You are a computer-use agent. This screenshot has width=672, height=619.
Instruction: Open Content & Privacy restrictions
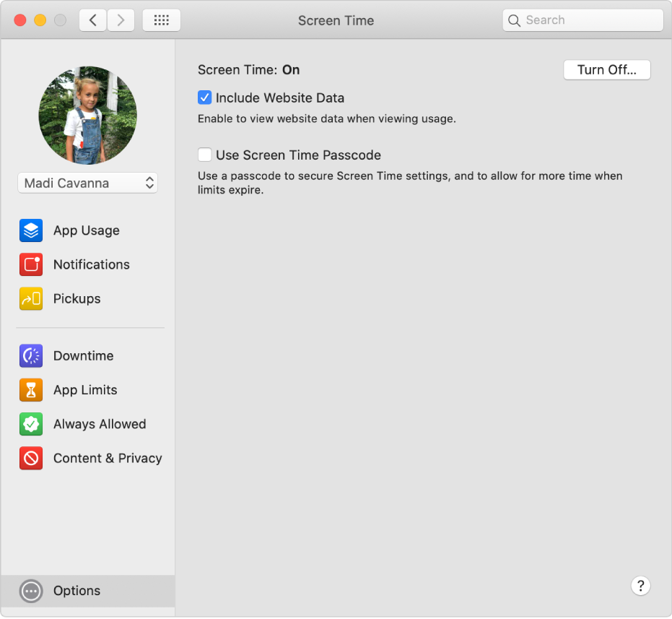coord(30,458)
